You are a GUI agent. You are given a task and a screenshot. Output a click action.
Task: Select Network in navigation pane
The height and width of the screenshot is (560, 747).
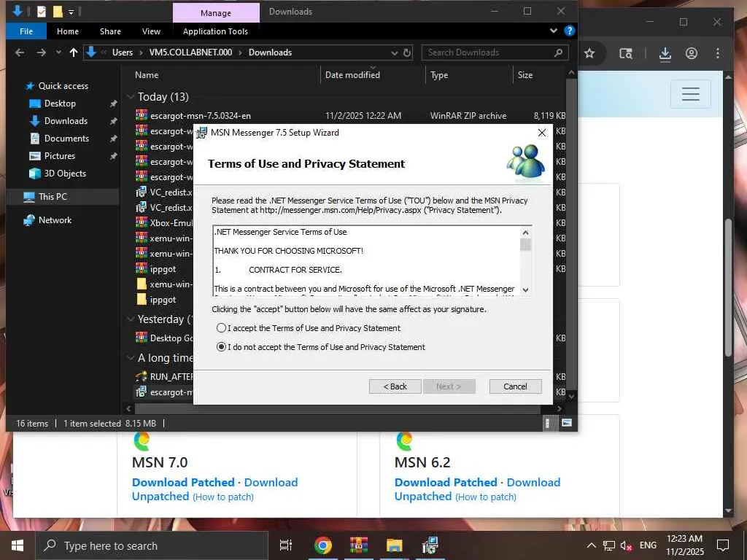point(55,220)
